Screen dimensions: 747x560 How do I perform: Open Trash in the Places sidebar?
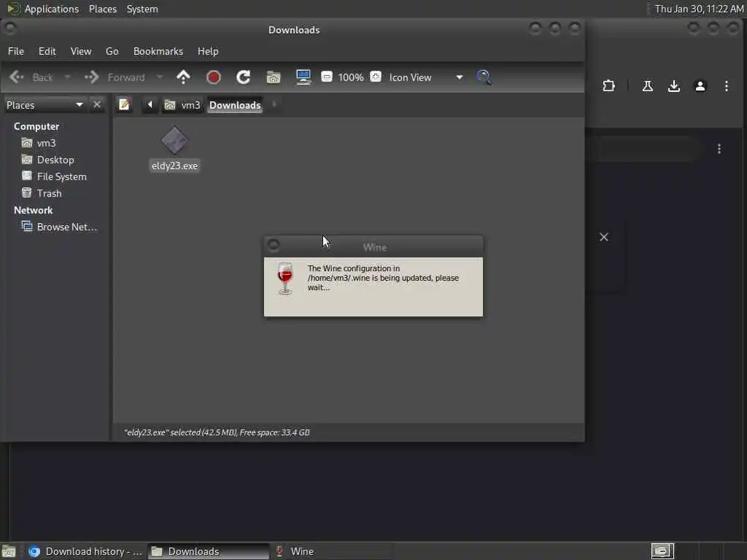42,193
